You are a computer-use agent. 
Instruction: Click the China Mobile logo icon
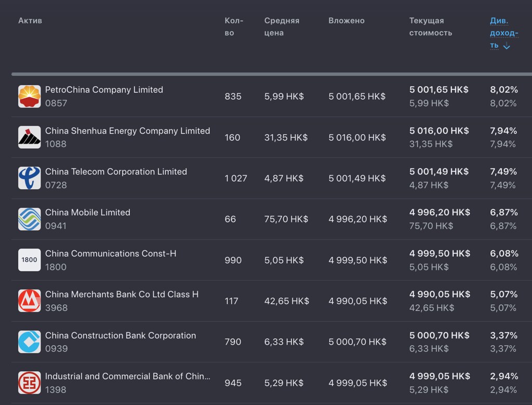point(29,219)
